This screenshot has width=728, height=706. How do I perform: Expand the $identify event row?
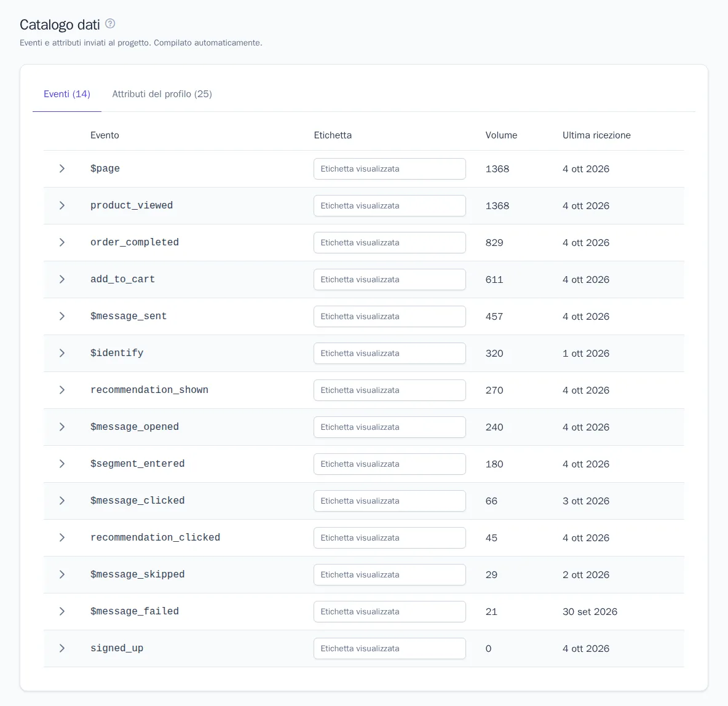(x=61, y=353)
